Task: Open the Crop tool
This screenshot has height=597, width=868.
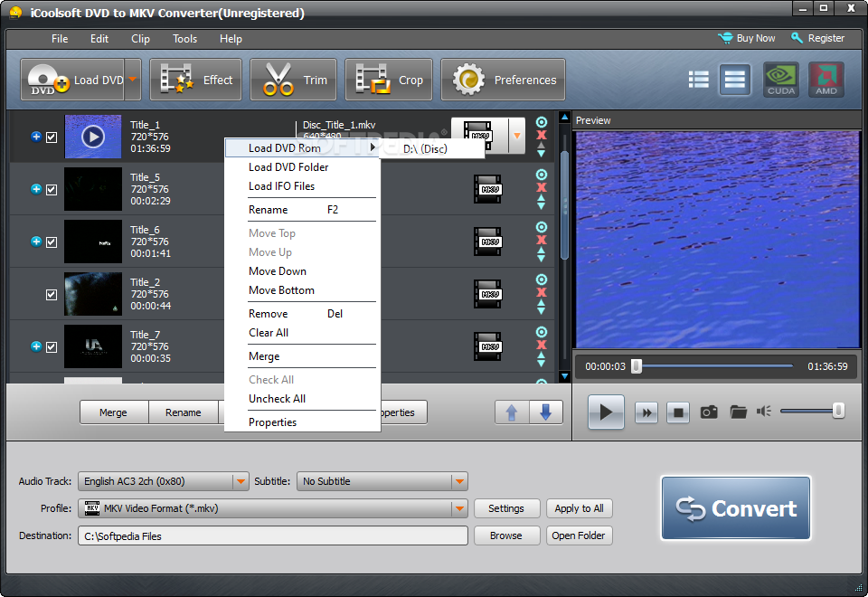Action: (x=389, y=80)
